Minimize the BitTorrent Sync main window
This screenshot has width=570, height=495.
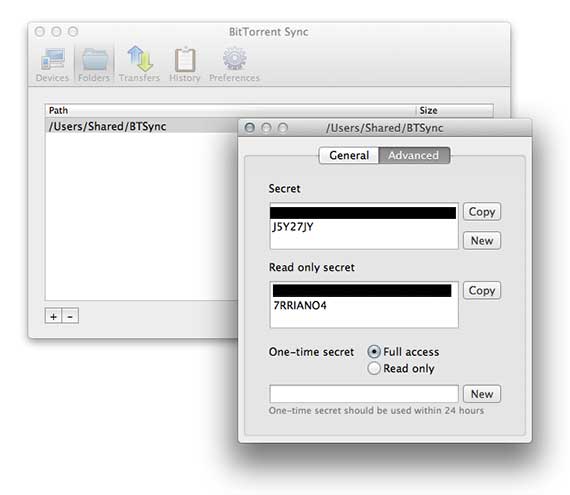pos(56,32)
